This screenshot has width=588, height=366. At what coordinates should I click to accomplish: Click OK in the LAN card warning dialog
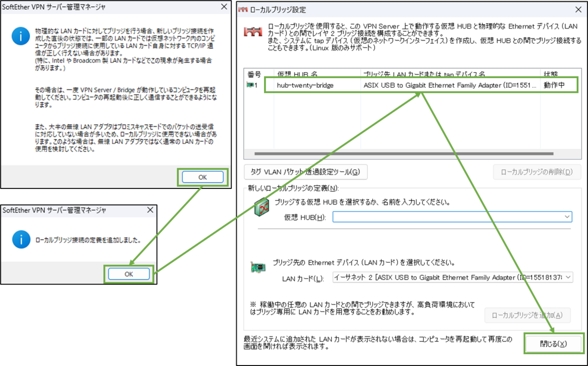(x=203, y=177)
